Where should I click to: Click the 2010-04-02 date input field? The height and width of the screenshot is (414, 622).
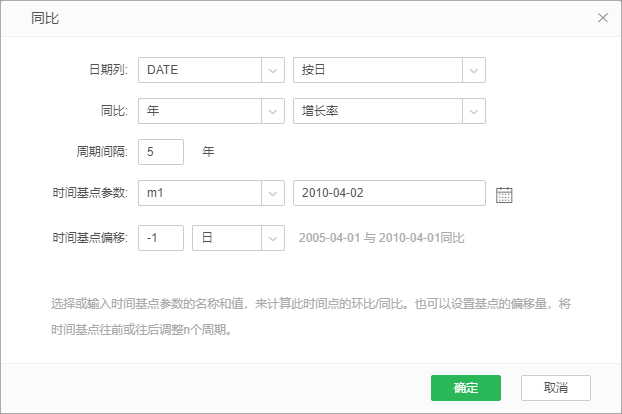click(x=388, y=194)
